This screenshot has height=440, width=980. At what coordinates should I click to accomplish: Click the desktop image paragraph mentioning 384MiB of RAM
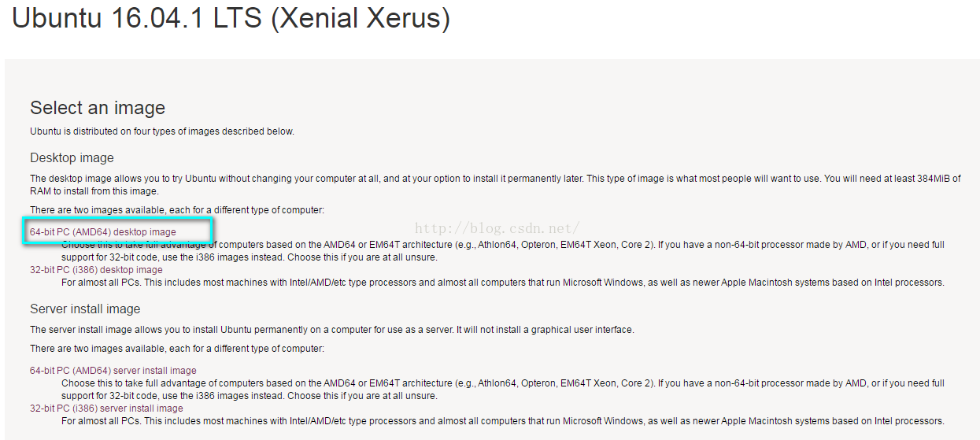[495, 185]
